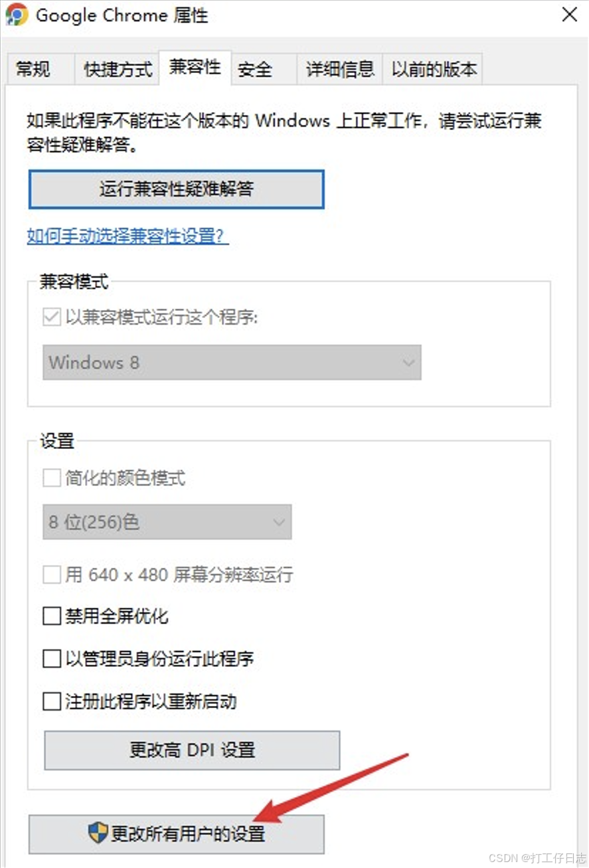Enable 注册此程序以重新启动
This screenshot has width=589, height=868.
coord(51,701)
